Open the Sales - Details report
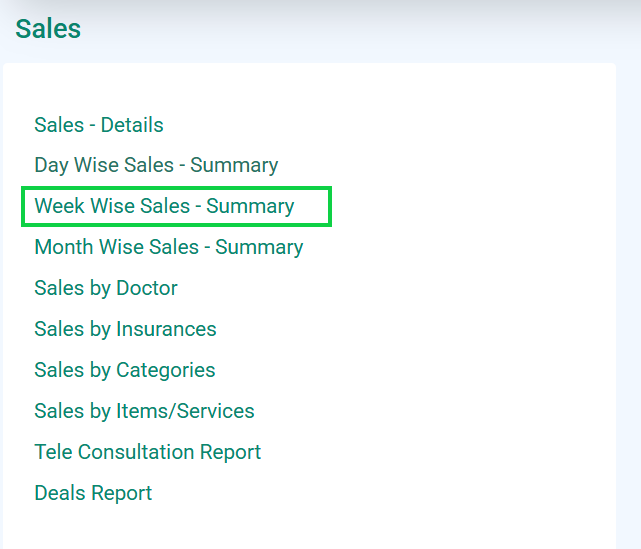641x549 pixels. [99, 125]
